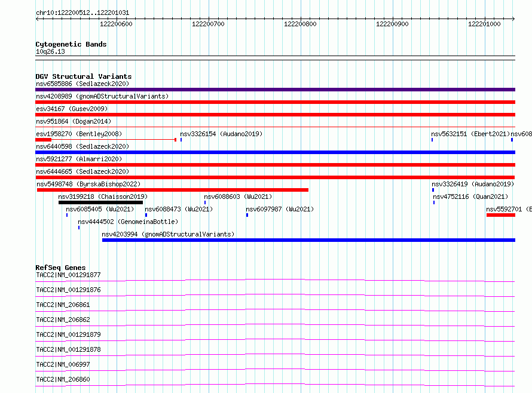This screenshot has height=393, width=532.
Task: Select nsv6088473 (Wu2021) label
Action: pos(179,209)
